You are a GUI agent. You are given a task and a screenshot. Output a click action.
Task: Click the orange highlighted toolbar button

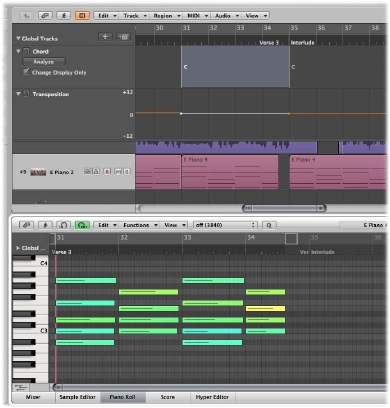[x=82, y=15]
